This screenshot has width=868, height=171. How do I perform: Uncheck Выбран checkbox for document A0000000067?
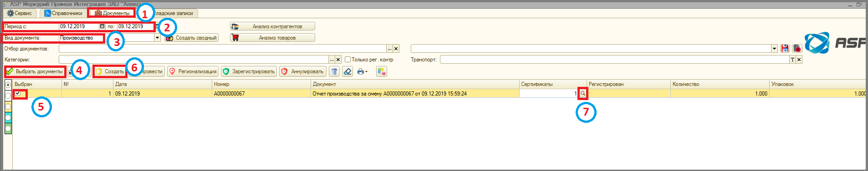[17, 93]
